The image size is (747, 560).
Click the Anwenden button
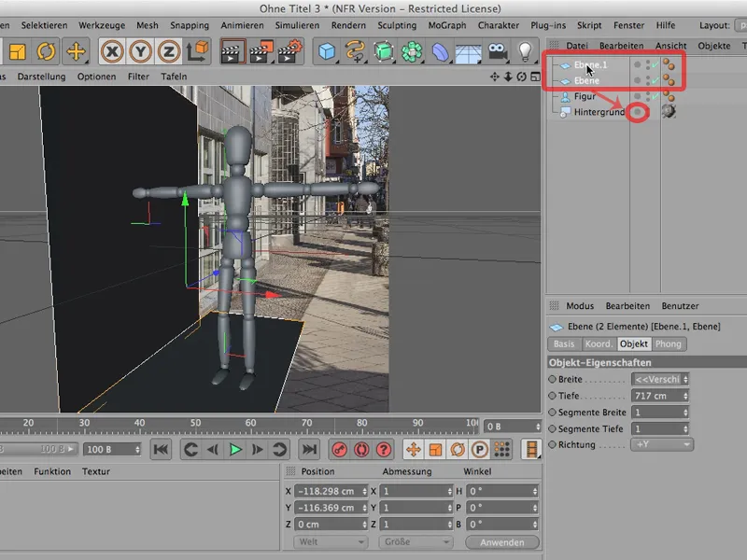502,542
